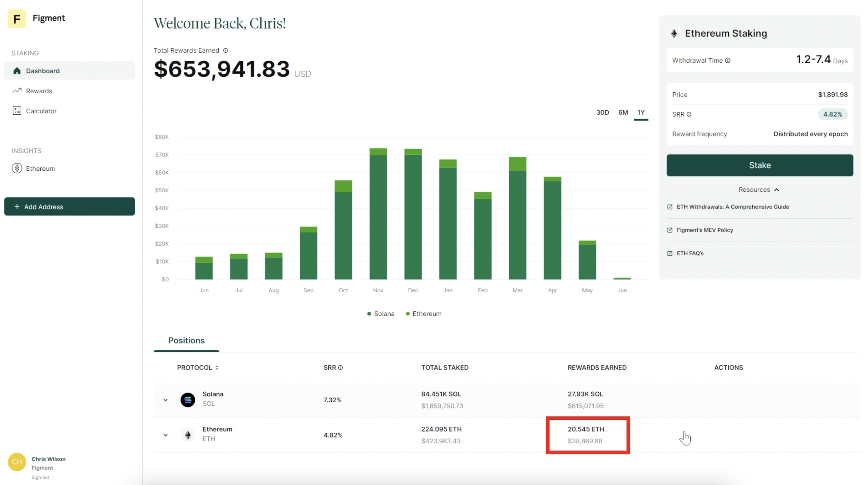Click the Ethereum logo in positions row

(188, 435)
